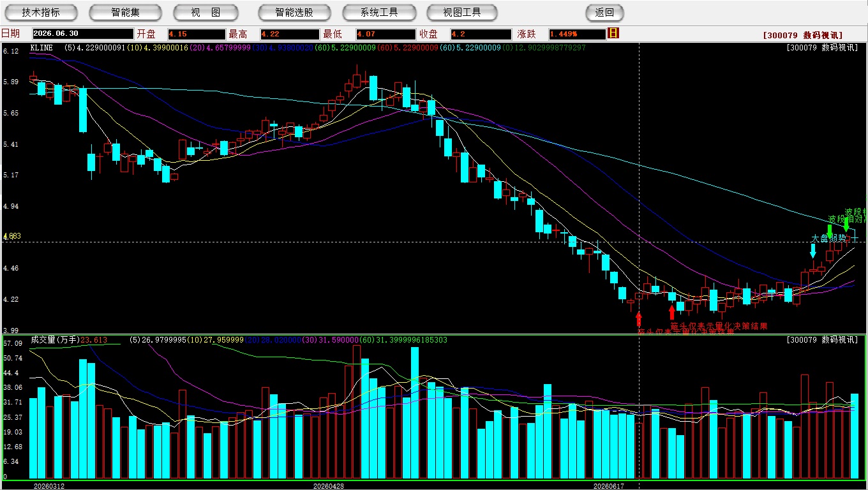The image size is (868, 490).
Task: Click the orange 日 period icon
Action: [x=613, y=33]
